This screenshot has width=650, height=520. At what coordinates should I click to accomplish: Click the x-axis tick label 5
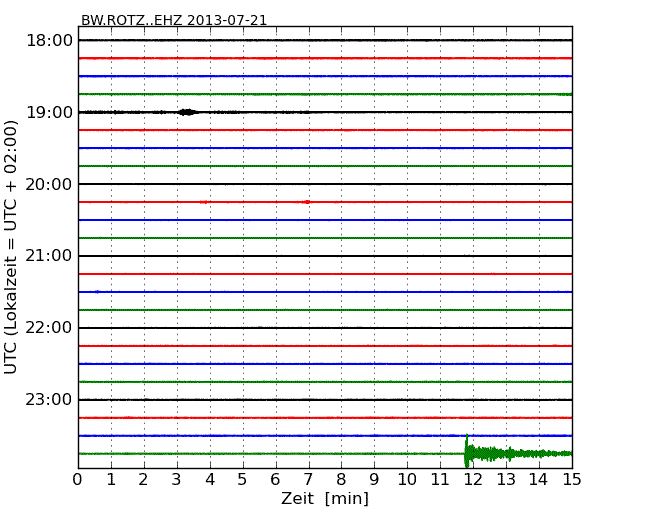[242, 479]
